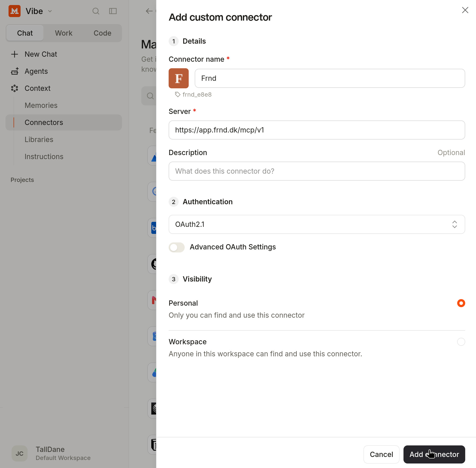Click the Context dots icon

(x=15, y=88)
